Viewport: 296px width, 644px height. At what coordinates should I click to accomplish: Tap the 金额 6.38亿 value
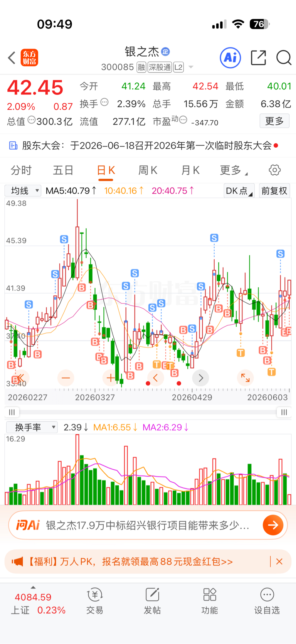pyautogui.click(x=276, y=104)
